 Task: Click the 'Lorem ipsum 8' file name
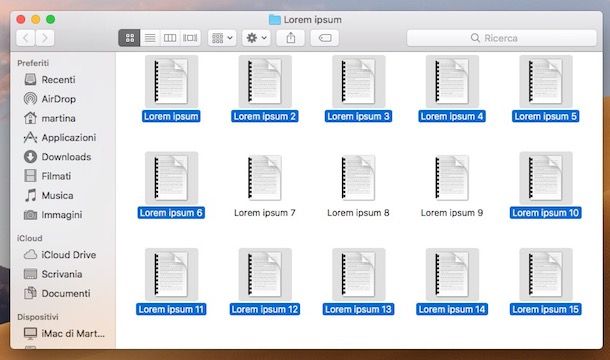(x=358, y=213)
